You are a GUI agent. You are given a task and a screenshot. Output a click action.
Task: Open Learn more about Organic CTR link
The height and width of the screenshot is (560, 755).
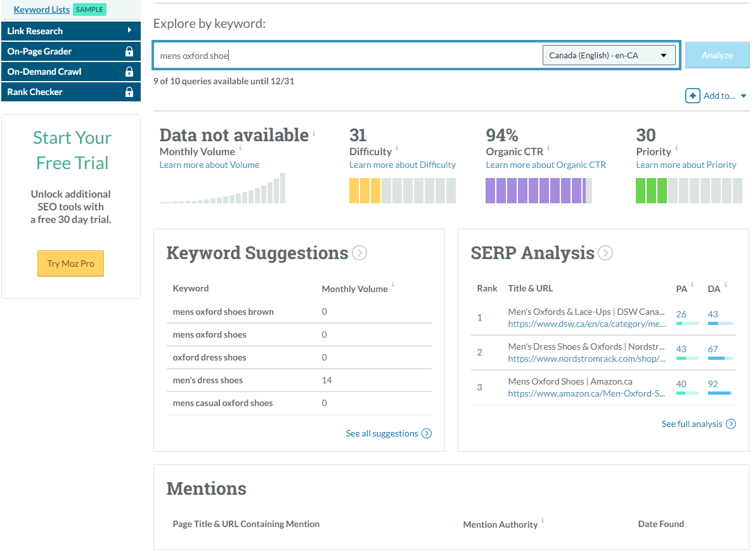[x=546, y=165]
